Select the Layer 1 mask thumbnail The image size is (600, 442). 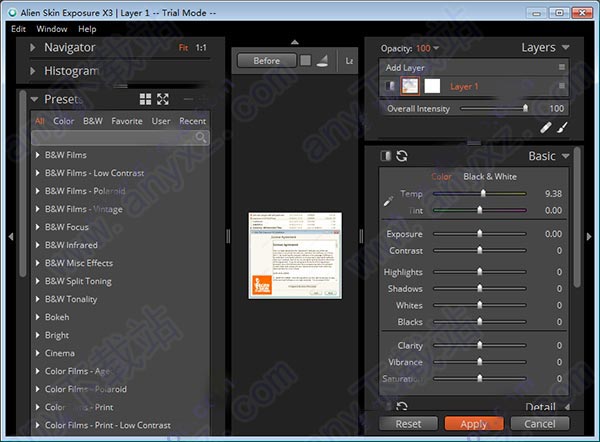432,86
